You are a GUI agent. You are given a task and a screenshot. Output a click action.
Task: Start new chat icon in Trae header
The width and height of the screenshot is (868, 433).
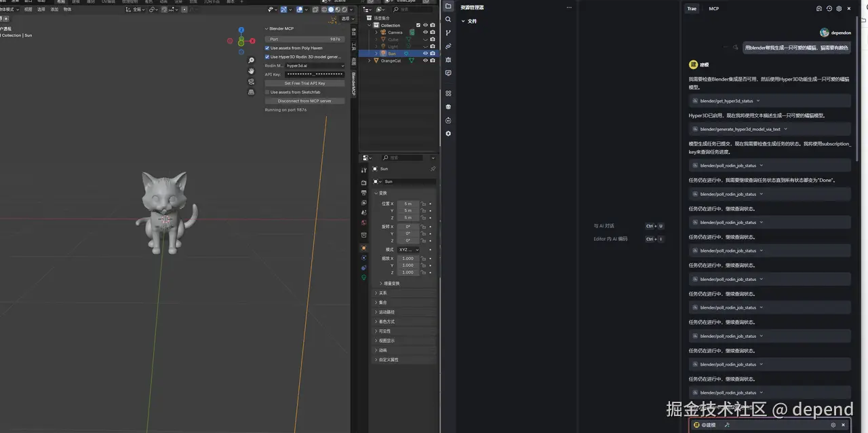[x=818, y=9]
